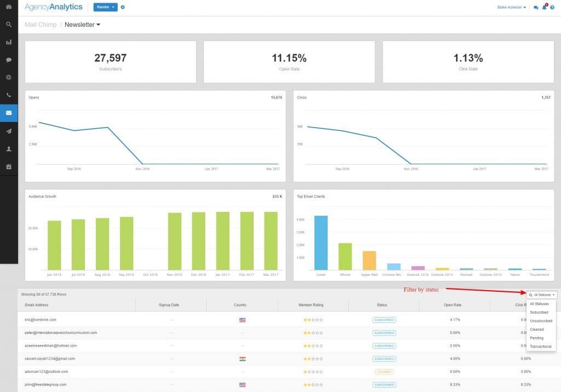
Task: Click the iPhone bar in Top Email Clients
Action: pos(345,256)
